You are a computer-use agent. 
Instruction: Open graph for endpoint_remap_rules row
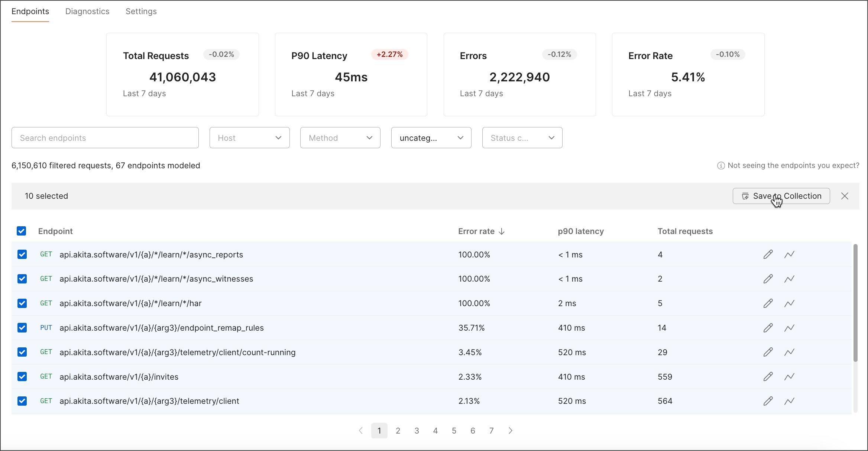coord(790,328)
